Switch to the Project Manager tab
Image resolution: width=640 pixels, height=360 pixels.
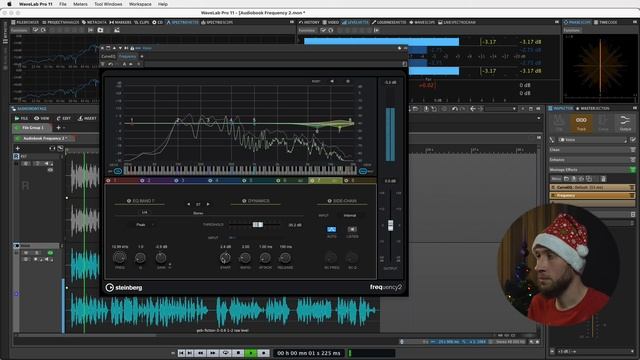(60, 22)
